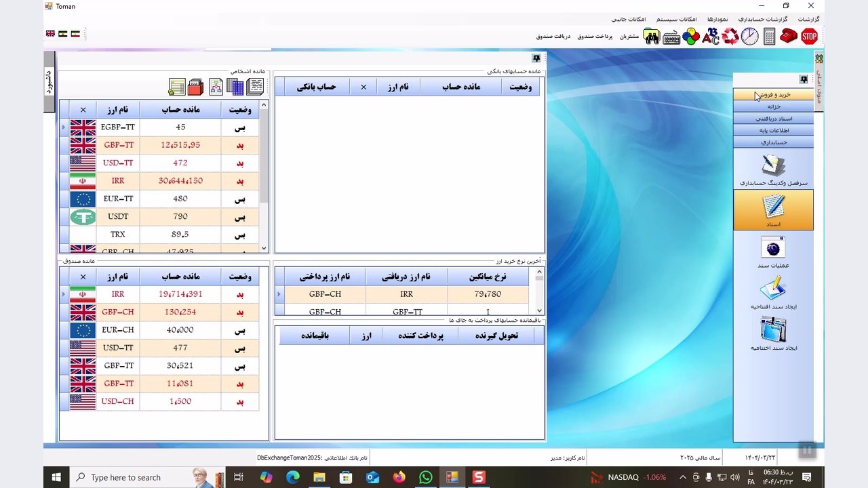Click the 79,780 average rate cell
The height and width of the screenshot is (488, 868).
[x=488, y=294]
